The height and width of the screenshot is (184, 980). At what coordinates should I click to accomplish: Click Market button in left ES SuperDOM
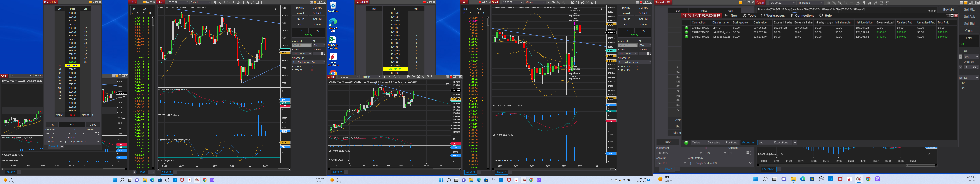(59, 115)
